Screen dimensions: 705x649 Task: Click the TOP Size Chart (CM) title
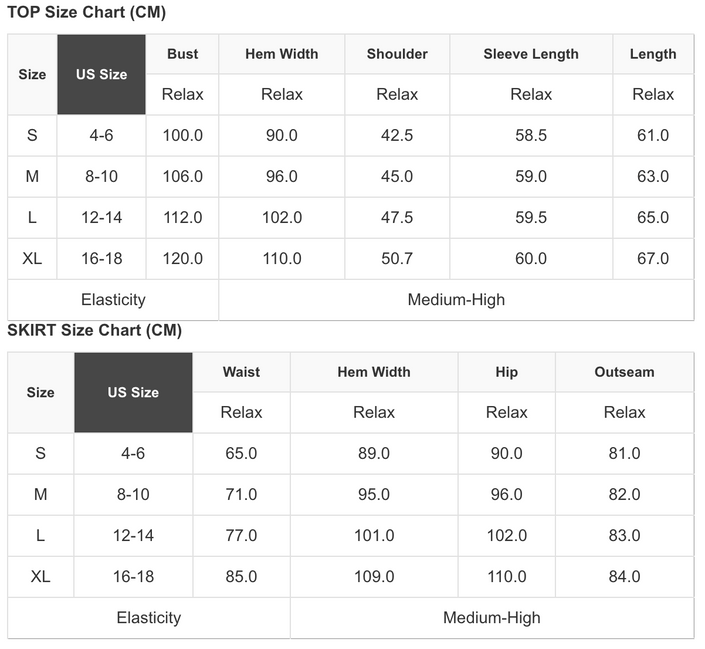coord(87,13)
